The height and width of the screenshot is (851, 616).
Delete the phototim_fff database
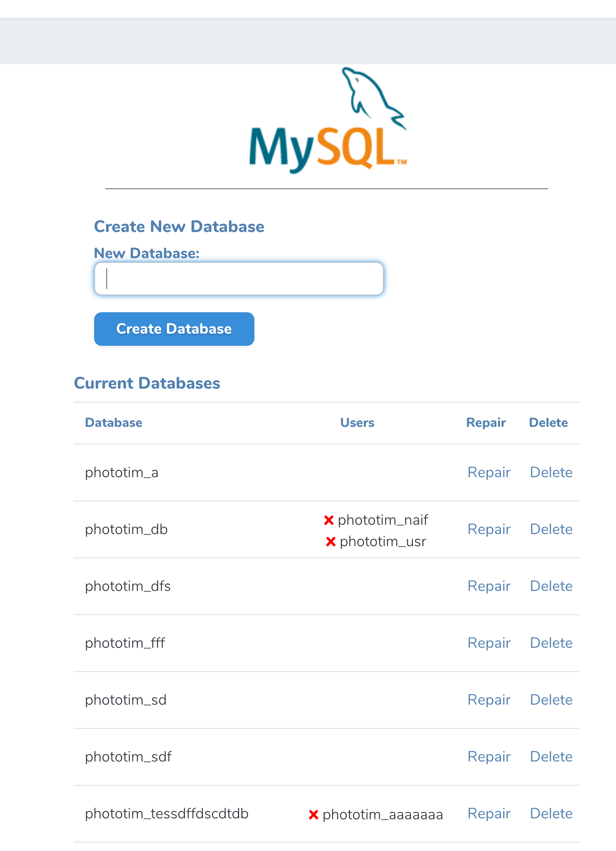(551, 643)
